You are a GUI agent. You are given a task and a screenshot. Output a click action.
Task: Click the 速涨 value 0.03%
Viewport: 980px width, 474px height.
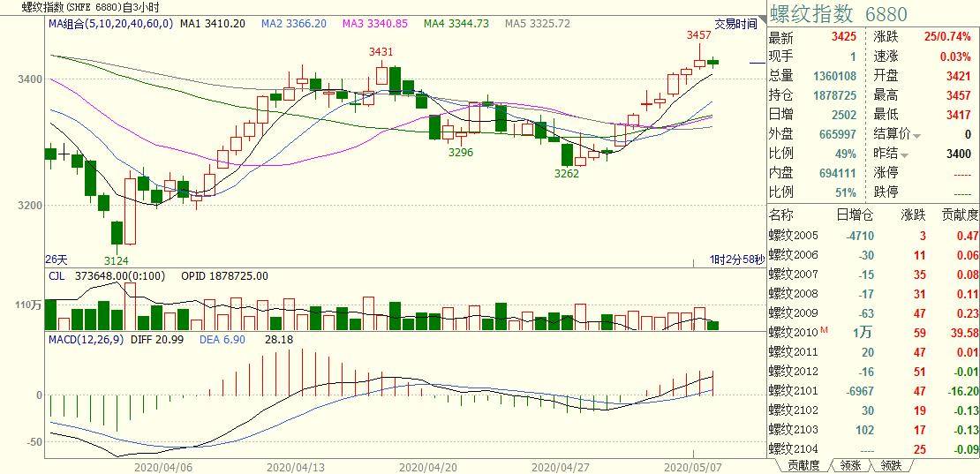coord(955,56)
